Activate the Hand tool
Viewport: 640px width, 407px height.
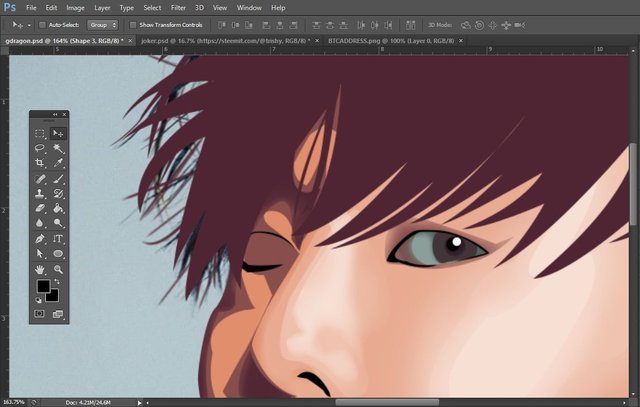click(40, 270)
